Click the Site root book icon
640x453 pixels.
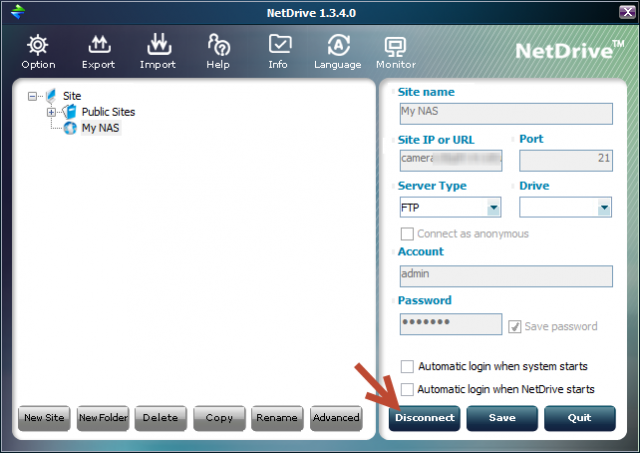51,96
